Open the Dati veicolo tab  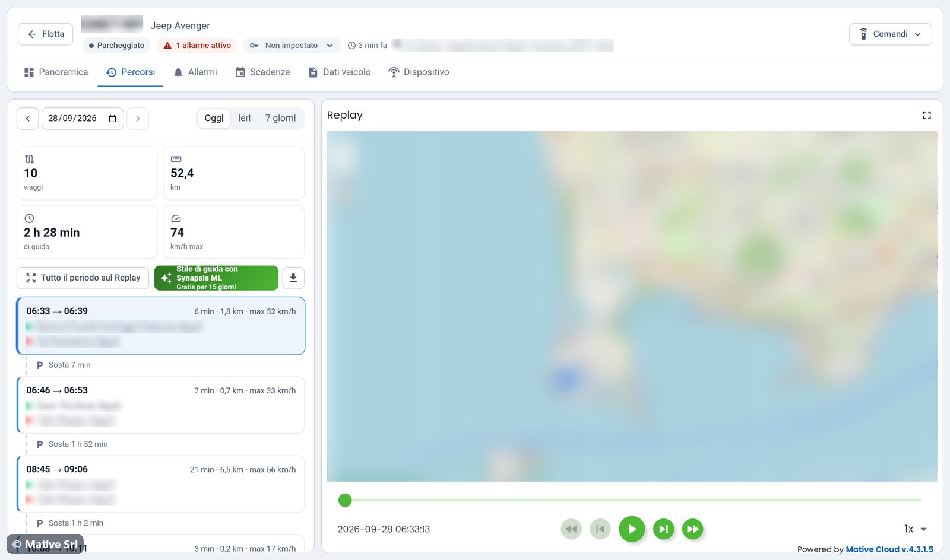340,72
